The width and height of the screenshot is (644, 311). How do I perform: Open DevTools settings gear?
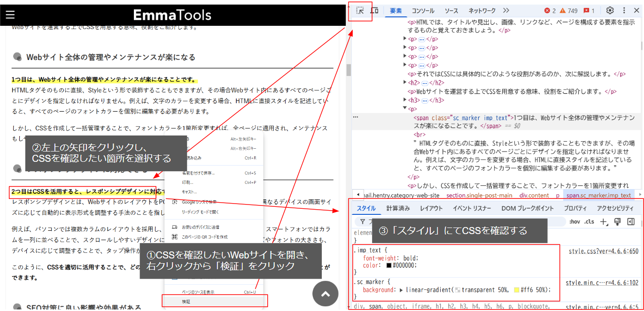(609, 10)
